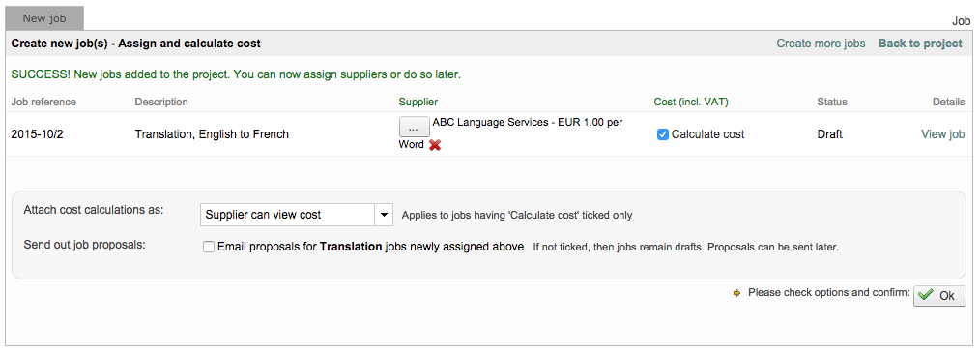The height and width of the screenshot is (353, 980).
Task: Select job reference 2015-10/2
Action: (37, 133)
